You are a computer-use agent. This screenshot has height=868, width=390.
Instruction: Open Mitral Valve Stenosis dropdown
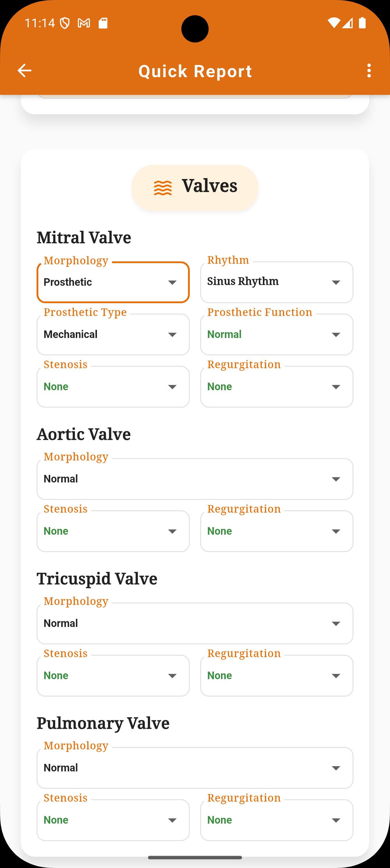pyautogui.click(x=113, y=387)
